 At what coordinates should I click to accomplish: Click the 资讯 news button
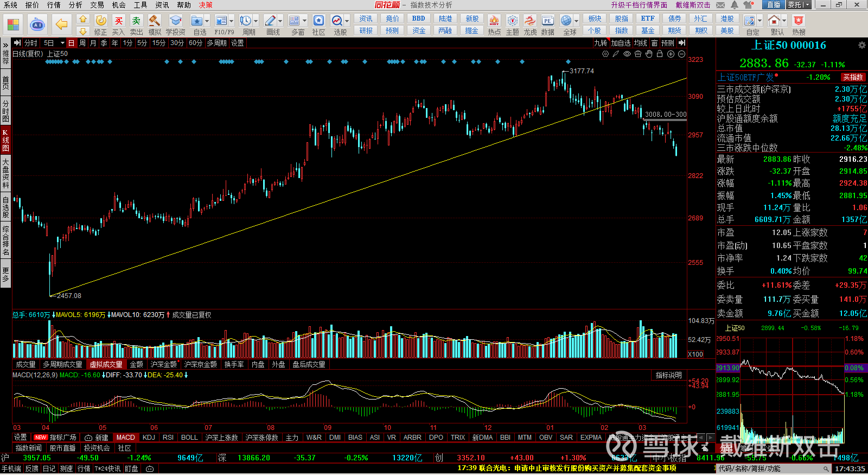pos(366,18)
